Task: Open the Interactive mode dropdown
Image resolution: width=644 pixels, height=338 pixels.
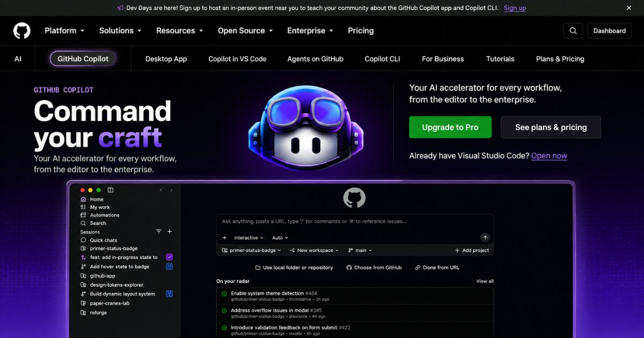Action: tap(248, 238)
